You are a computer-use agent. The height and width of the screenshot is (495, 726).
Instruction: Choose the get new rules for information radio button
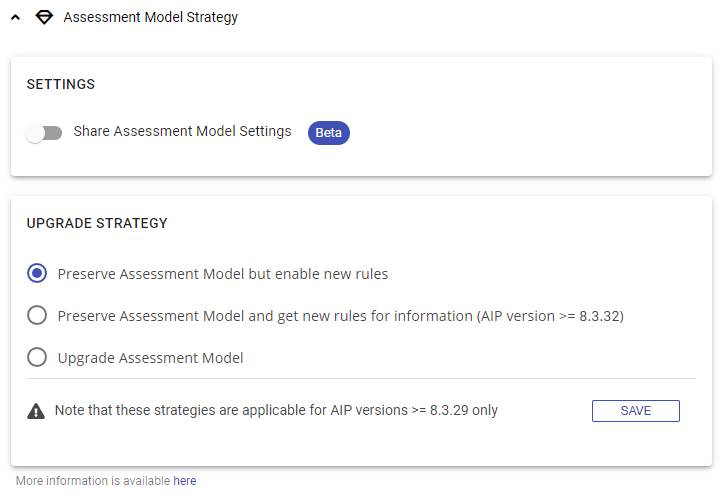(37, 315)
